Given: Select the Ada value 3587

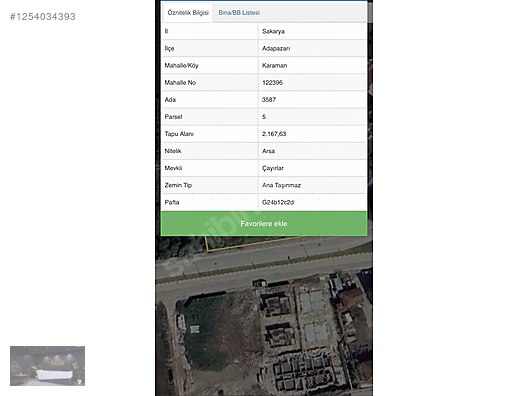Looking at the screenshot, I should coord(269,100).
